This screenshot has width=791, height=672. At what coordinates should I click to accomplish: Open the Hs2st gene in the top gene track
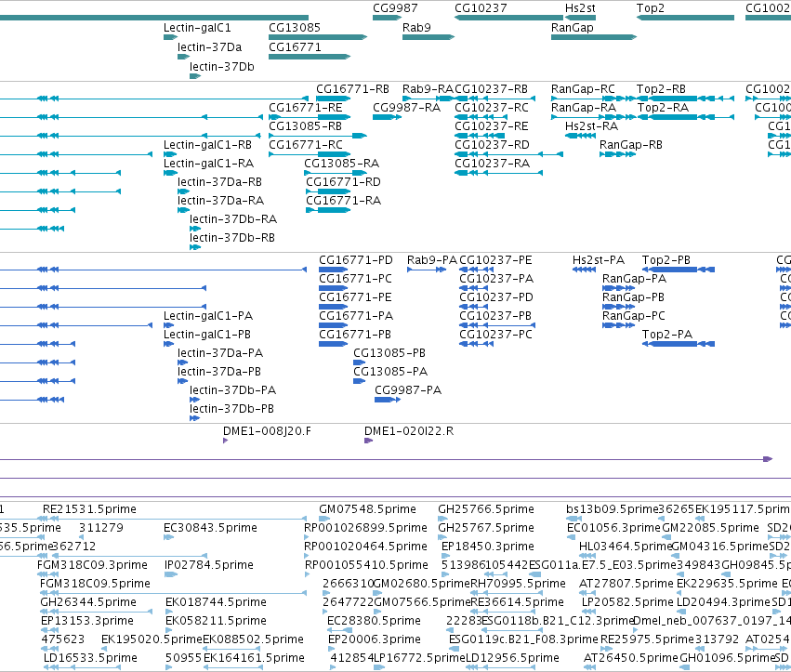pyautogui.click(x=580, y=18)
